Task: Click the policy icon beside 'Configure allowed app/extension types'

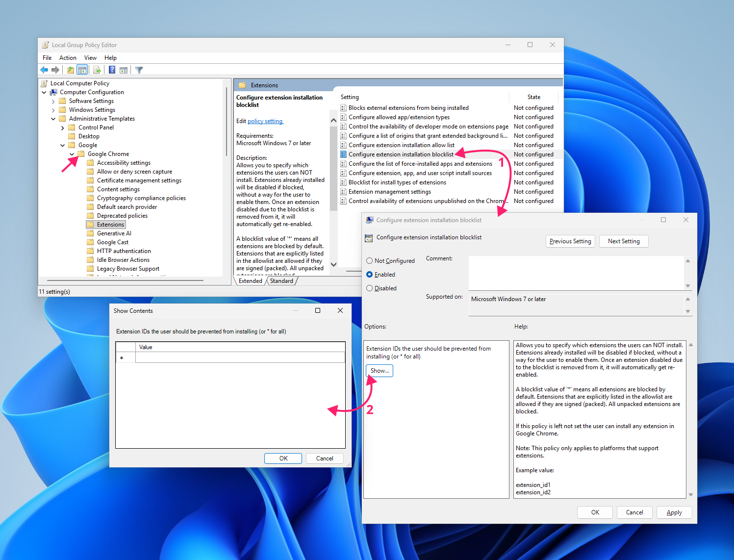Action: click(344, 117)
